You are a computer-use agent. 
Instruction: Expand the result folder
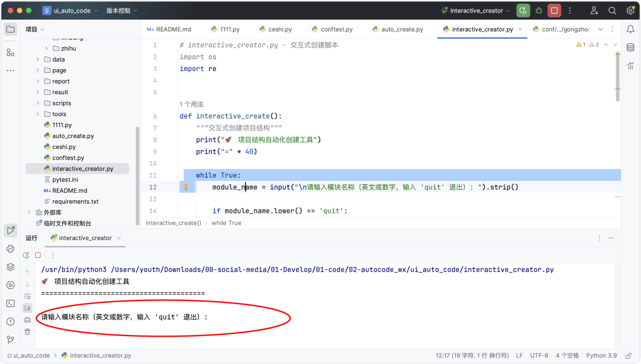[x=37, y=92]
